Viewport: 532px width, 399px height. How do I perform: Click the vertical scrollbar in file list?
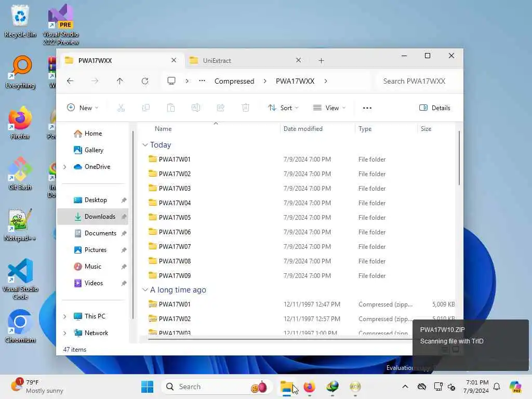(459, 158)
